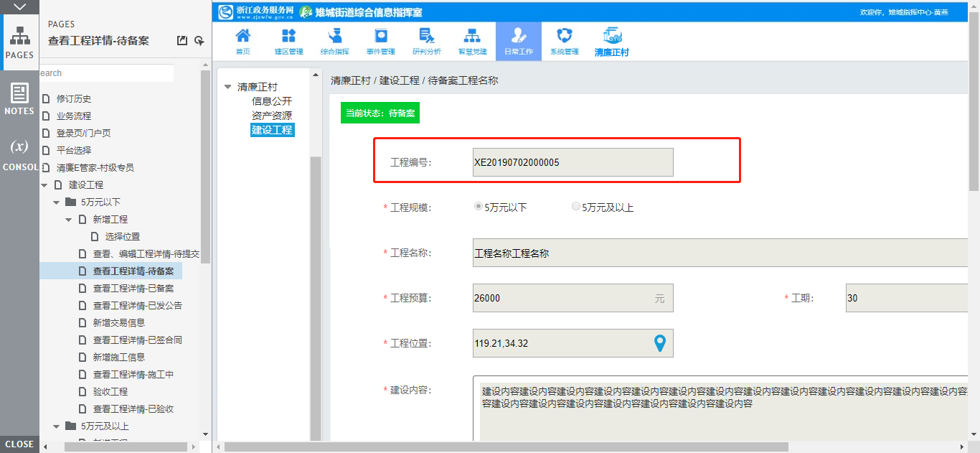This screenshot has height=453, width=980.
Task: Collapse the 清廉正村 sidebar tree
Action: 228,87
